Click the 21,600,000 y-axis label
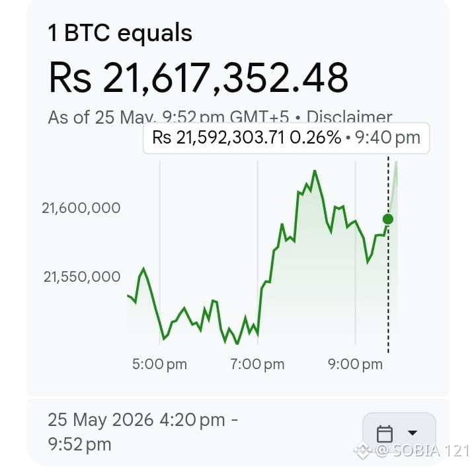476x467 pixels. [81, 208]
